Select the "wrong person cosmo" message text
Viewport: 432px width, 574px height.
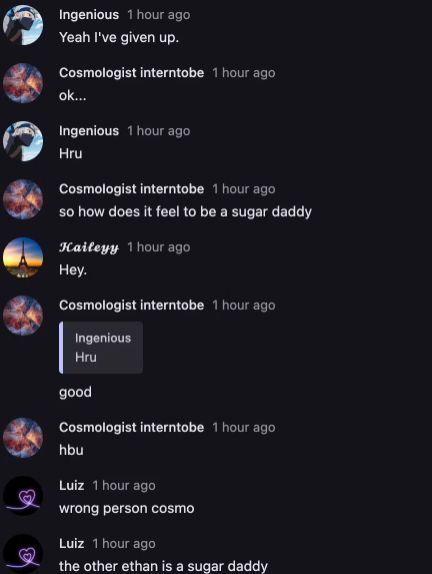tap(127, 508)
